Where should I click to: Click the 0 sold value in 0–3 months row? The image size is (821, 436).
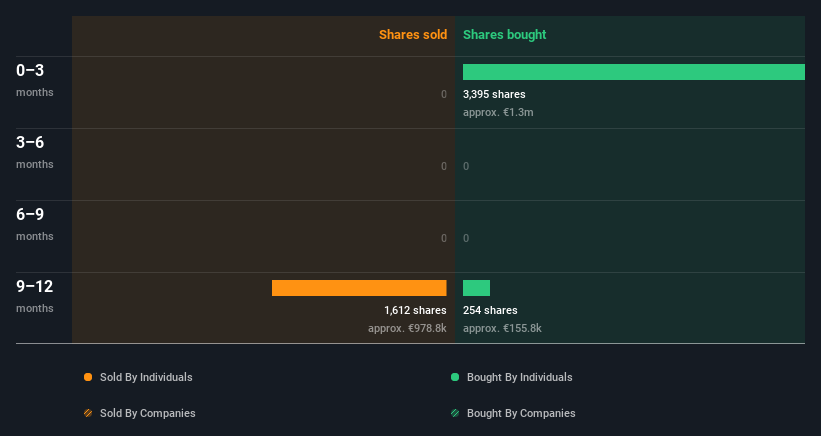(x=443, y=94)
